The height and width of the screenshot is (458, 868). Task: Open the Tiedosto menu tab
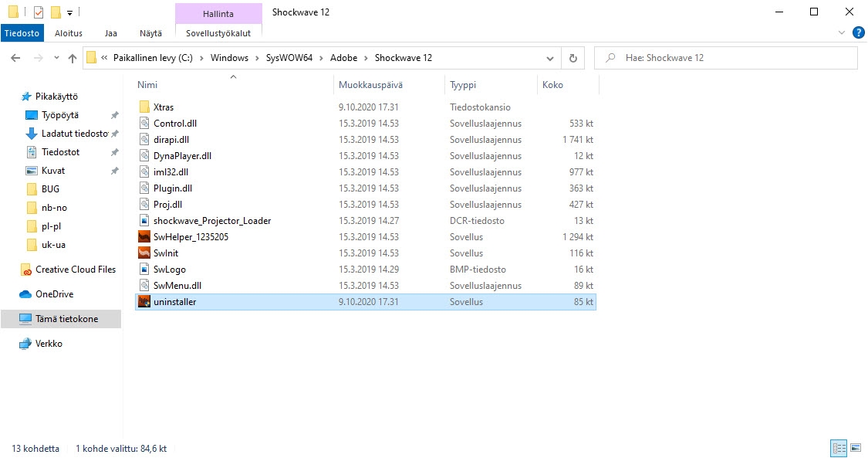point(22,33)
